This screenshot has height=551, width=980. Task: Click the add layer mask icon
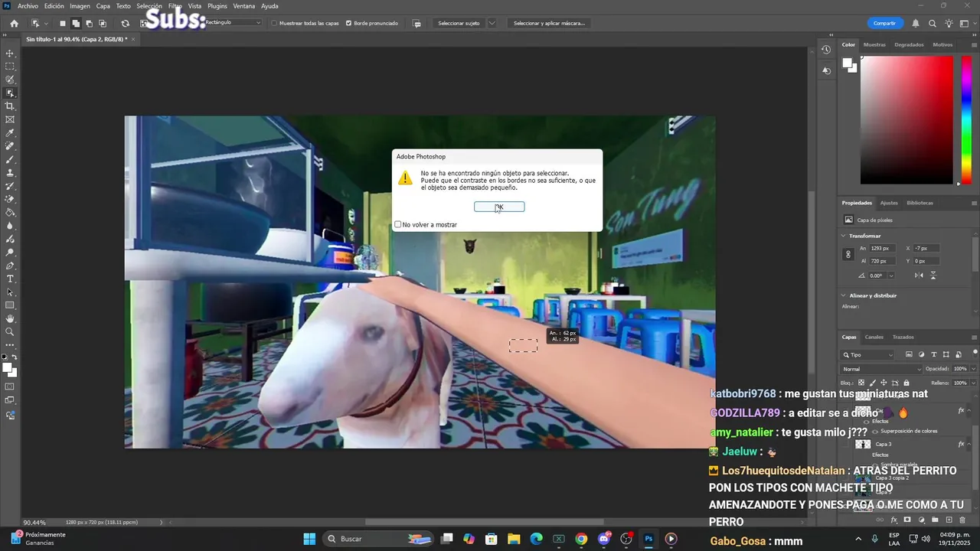click(x=907, y=520)
